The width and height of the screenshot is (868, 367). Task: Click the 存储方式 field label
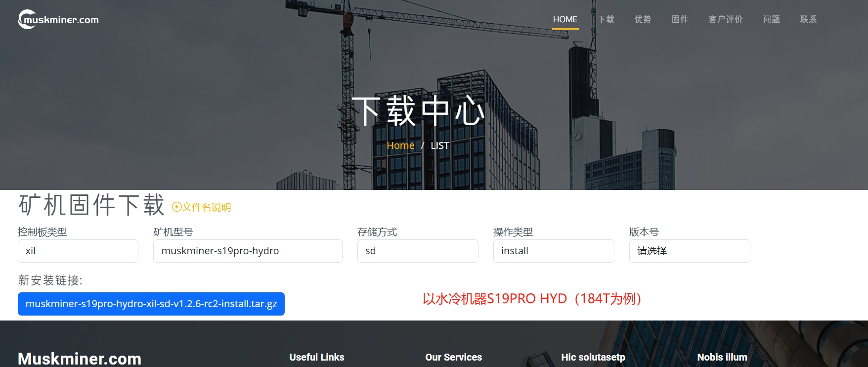point(377,232)
